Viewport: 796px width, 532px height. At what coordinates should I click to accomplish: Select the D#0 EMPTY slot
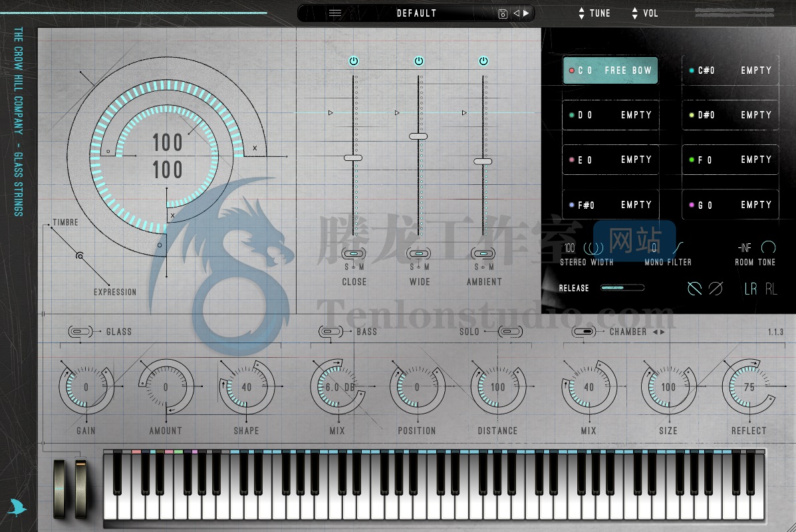pyautogui.click(x=730, y=115)
